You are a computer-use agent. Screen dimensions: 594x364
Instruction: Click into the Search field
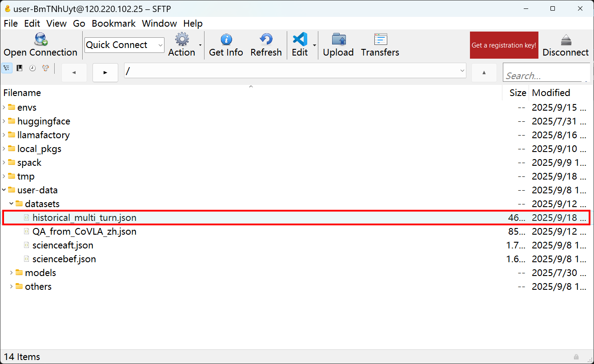tap(545, 76)
